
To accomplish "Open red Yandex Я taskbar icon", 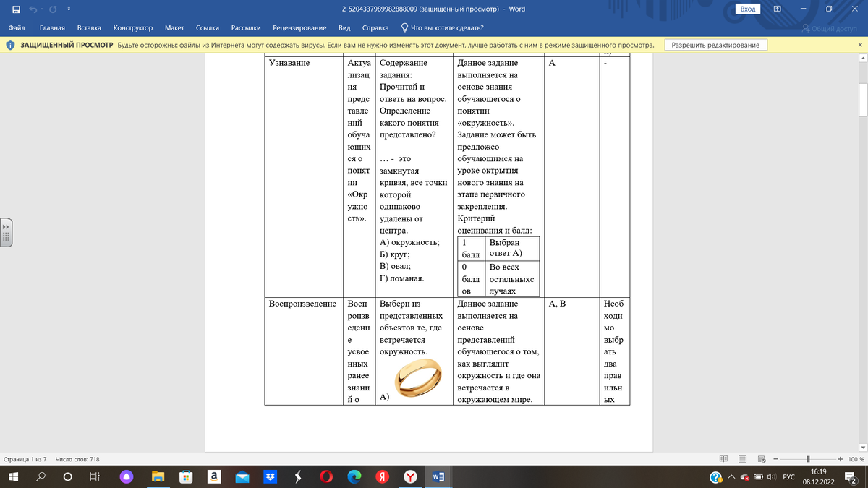I will 383,477.
